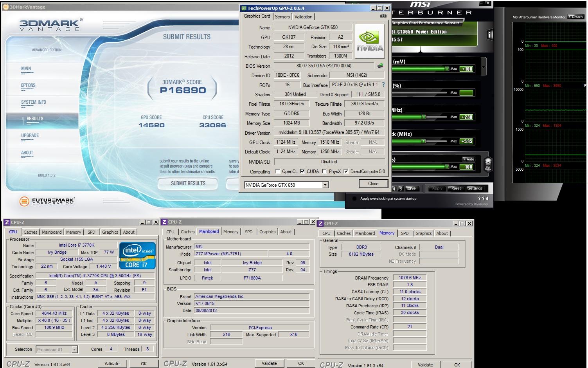Click Afterburner Apply button

tap(437, 188)
